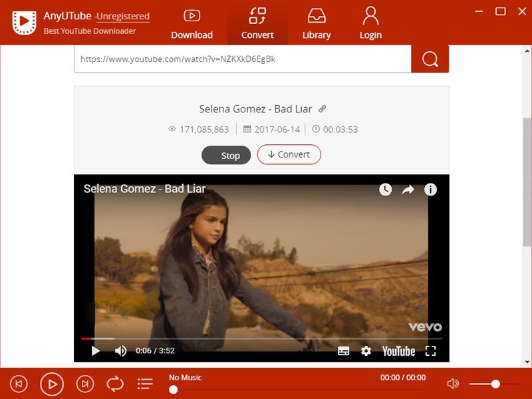Screen dimensions: 532x399
Task: Open the Library tab
Action: [x=317, y=24]
